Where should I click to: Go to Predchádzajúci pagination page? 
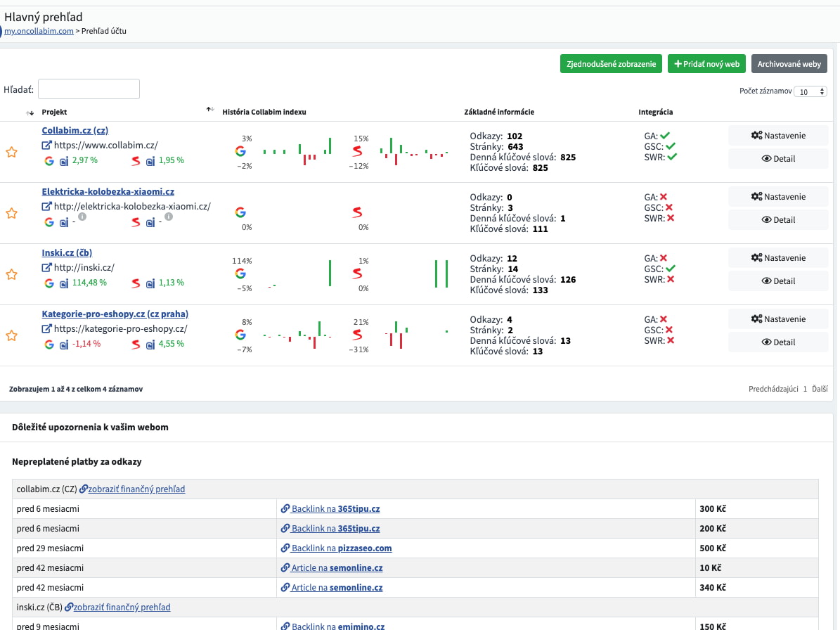pyautogui.click(x=773, y=389)
